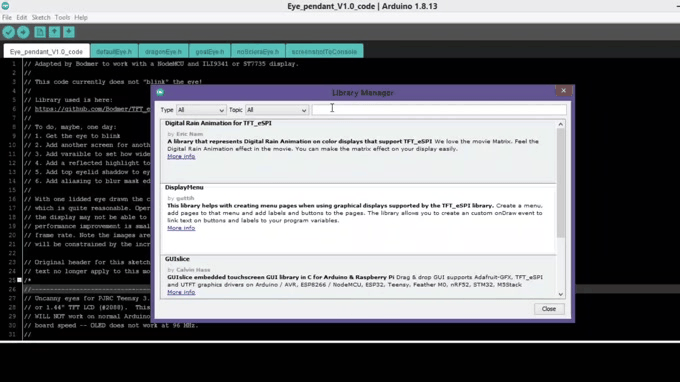This screenshot has width=680, height=382.
Task: Click library list scroll down arrow
Action: [x=561, y=294]
